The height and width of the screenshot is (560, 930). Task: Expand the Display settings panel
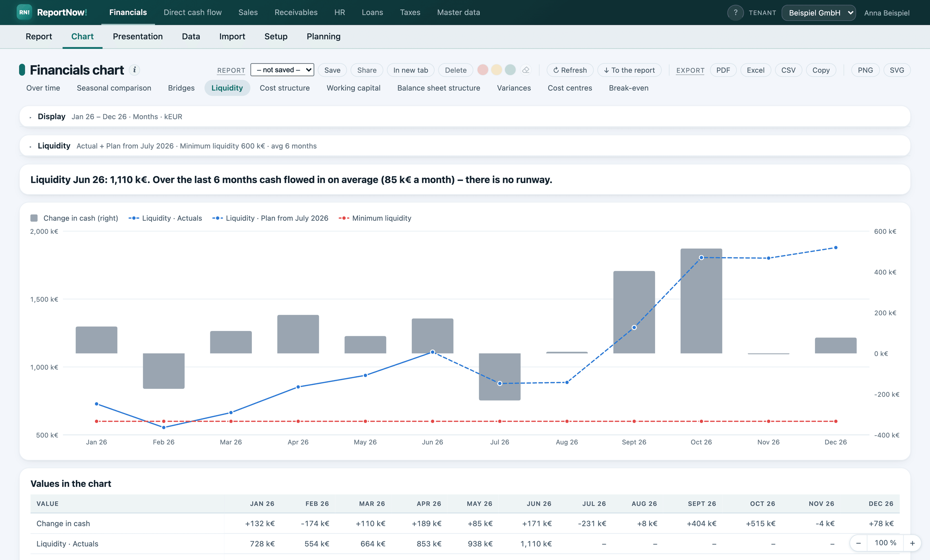coord(465,116)
